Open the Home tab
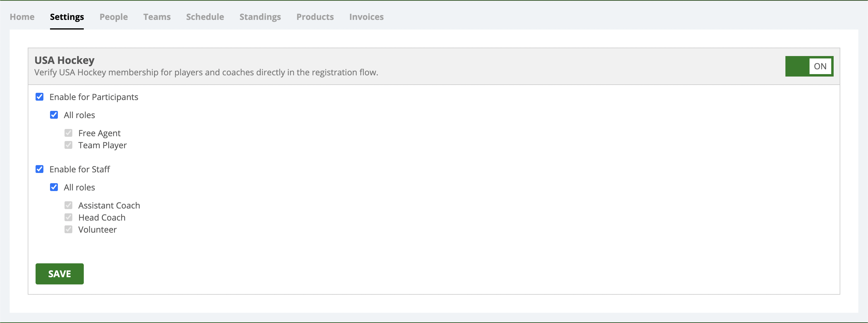This screenshot has width=868, height=323. 22,17
